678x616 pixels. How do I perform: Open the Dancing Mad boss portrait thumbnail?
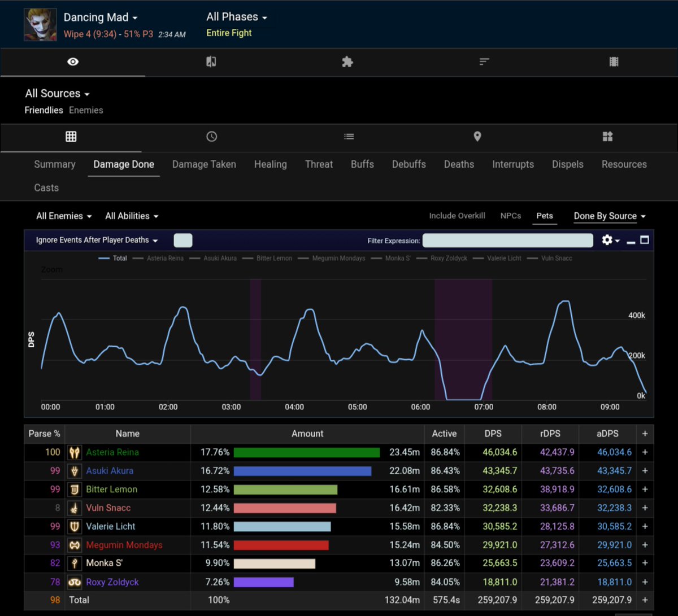pyautogui.click(x=40, y=25)
